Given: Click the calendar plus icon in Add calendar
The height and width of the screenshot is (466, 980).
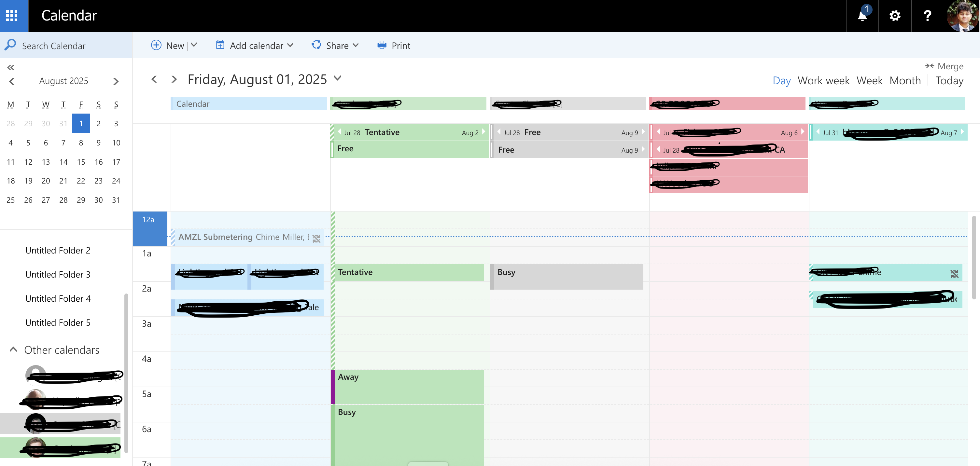Looking at the screenshot, I should coord(220,45).
